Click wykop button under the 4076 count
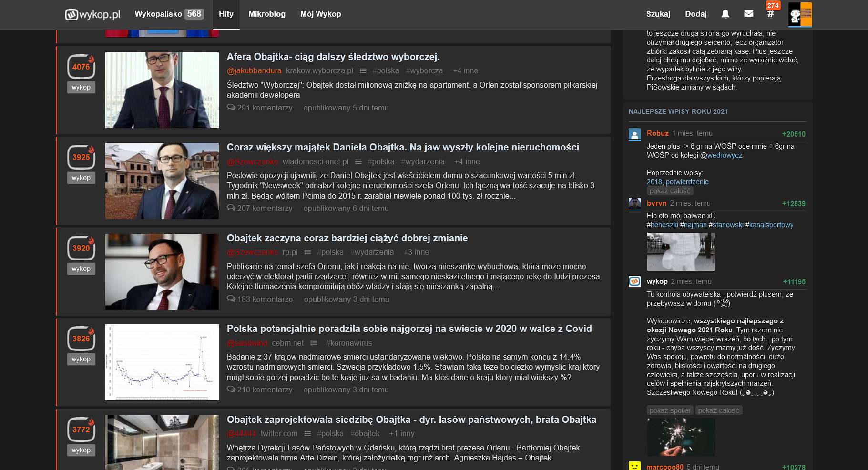Screen dimensions: 868x470 pos(81,87)
